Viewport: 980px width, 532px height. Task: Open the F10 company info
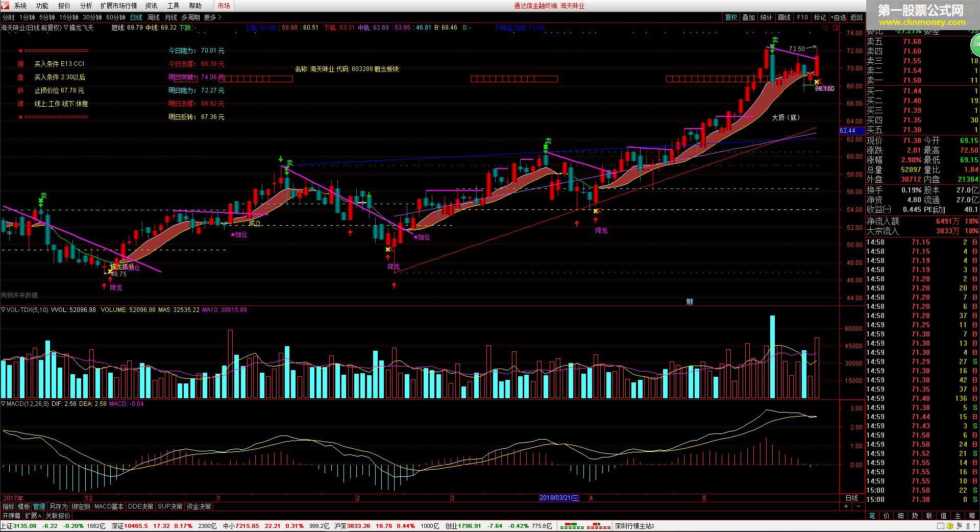click(x=802, y=17)
